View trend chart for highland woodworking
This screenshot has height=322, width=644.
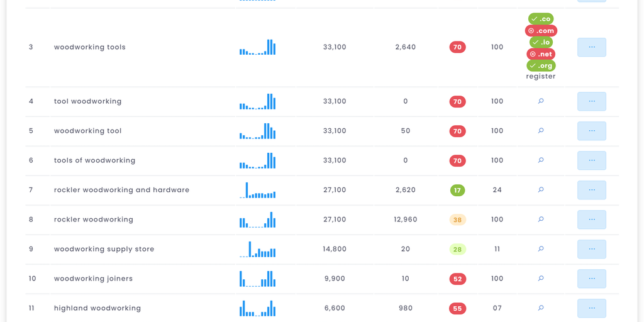[257, 308]
